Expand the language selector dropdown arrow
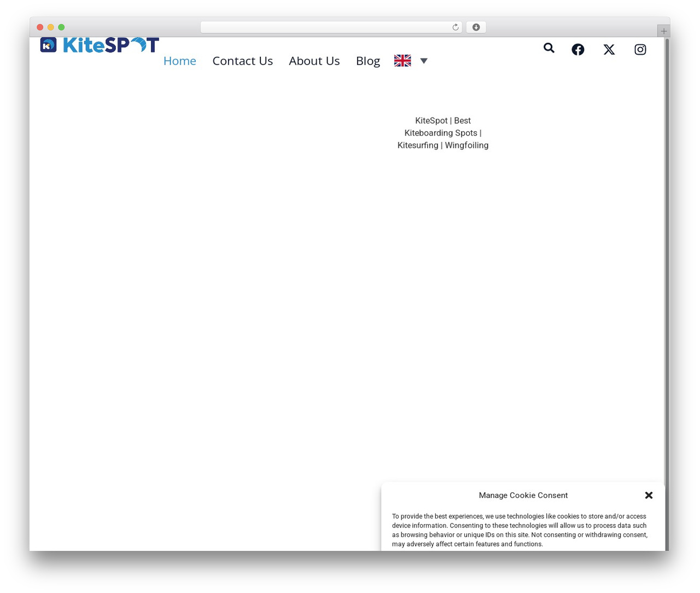This screenshot has width=700, height=593. point(424,61)
